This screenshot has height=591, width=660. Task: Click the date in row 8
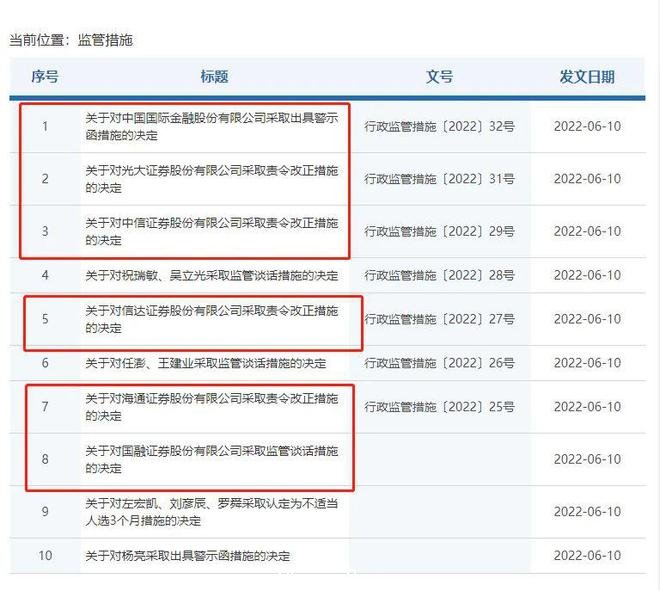tap(588, 460)
